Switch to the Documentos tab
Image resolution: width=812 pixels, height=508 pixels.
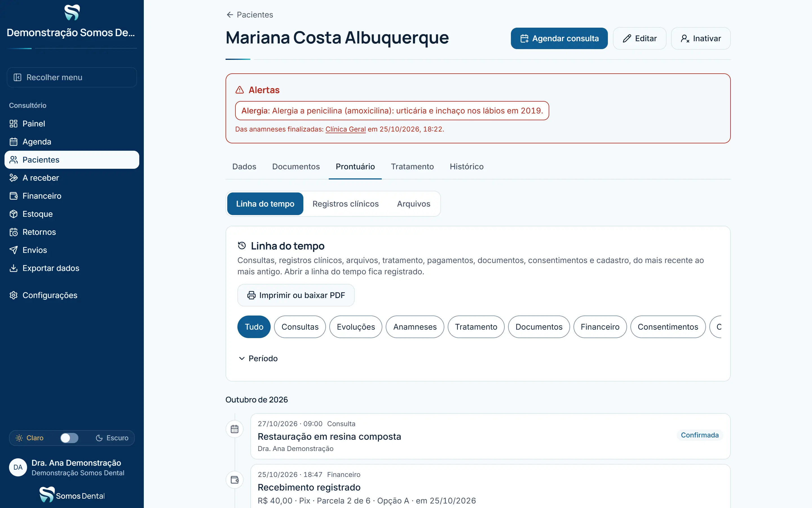click(296, 167)
